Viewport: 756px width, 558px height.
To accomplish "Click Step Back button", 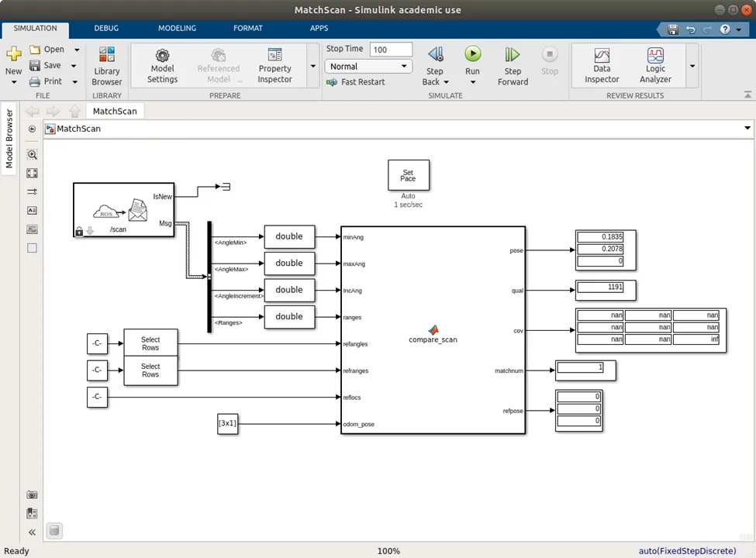I will coord(435,60).
